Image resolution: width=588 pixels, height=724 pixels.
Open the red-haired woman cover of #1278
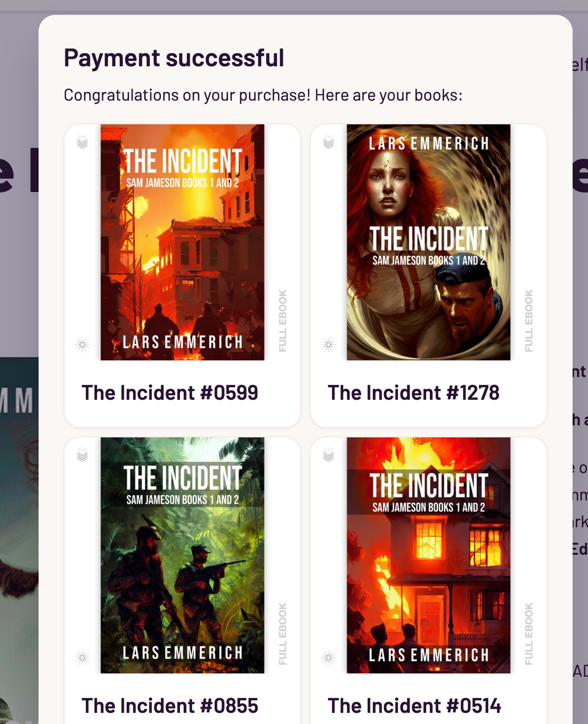(429, 242)
